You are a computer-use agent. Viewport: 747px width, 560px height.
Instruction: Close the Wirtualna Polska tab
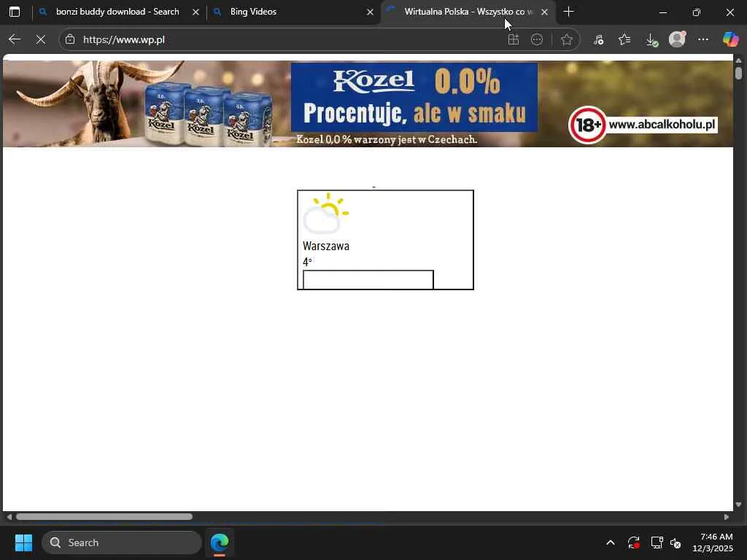(544, 12)
